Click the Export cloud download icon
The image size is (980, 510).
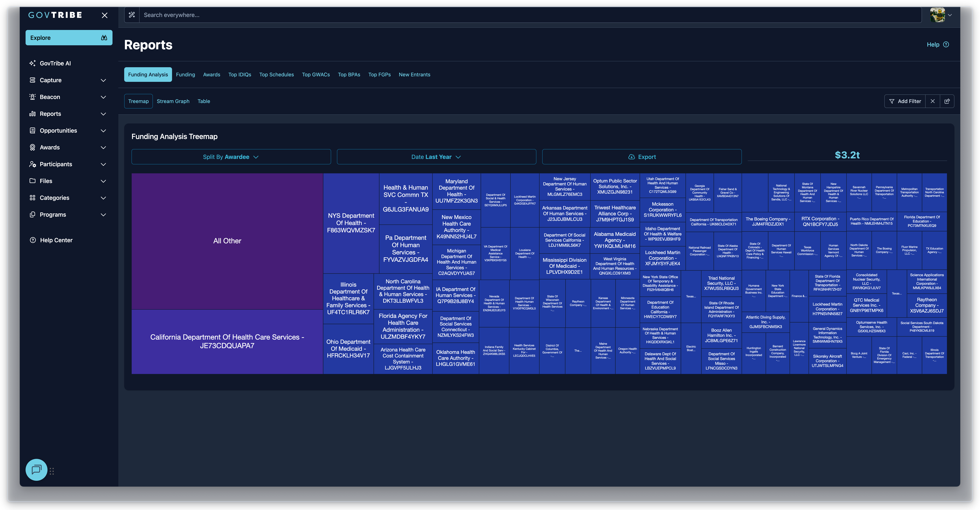coord(632,157)
